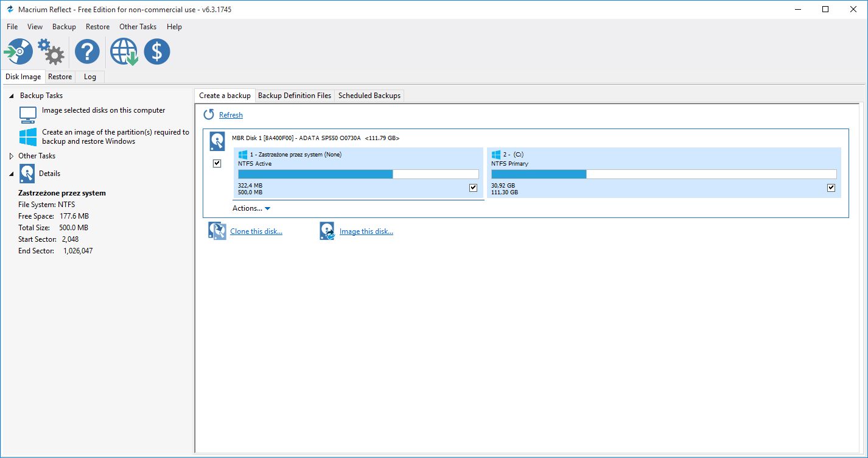Screen dimensions: 868x458
Task: Click the dollar sign purchase icon
Action: click(x=157, y=52)
